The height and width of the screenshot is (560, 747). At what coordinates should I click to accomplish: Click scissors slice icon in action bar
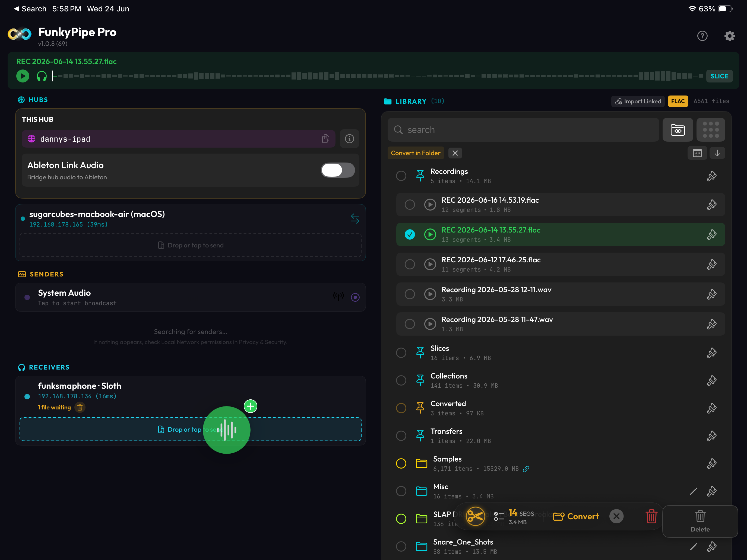click(475, 517)
